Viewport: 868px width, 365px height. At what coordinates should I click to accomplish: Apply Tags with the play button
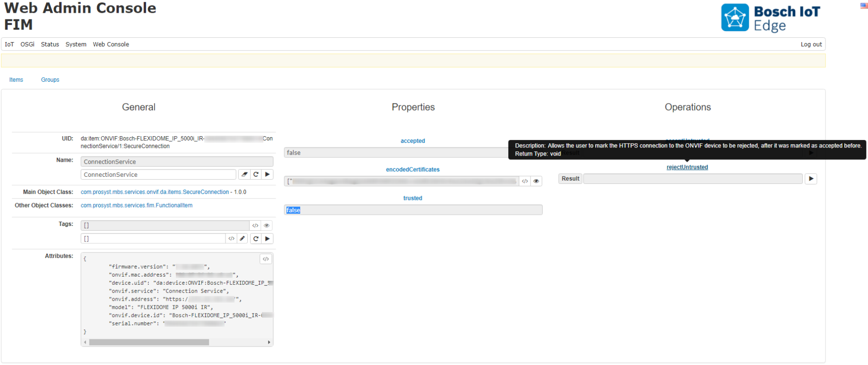[268, 239]
